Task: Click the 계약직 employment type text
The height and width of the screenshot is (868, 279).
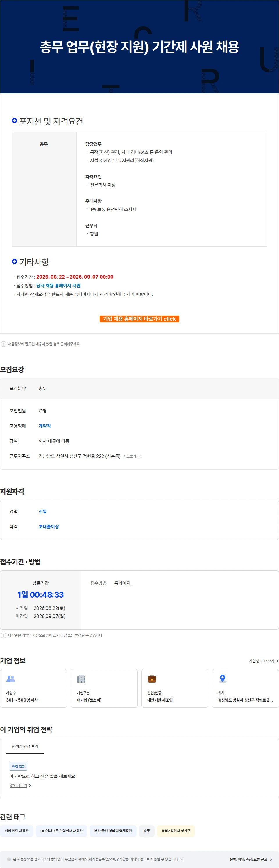Action: pyautogui.click(x=44, y=426)
